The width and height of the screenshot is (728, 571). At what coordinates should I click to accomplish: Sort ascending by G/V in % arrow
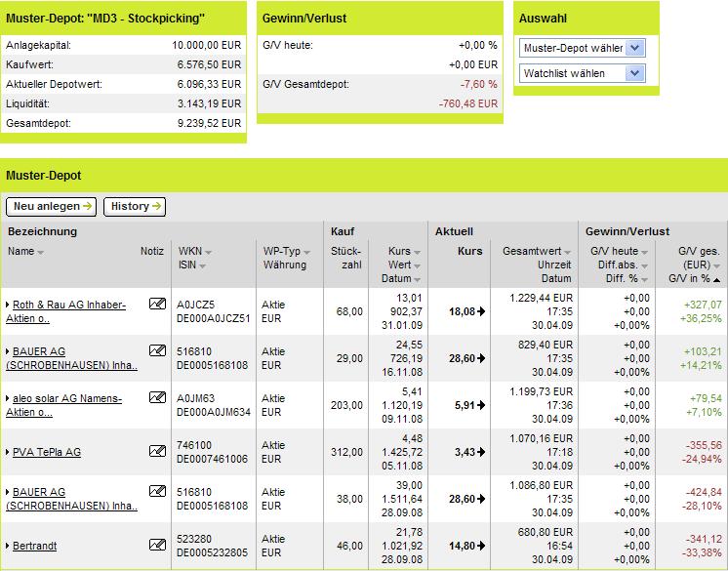point(717,280)
